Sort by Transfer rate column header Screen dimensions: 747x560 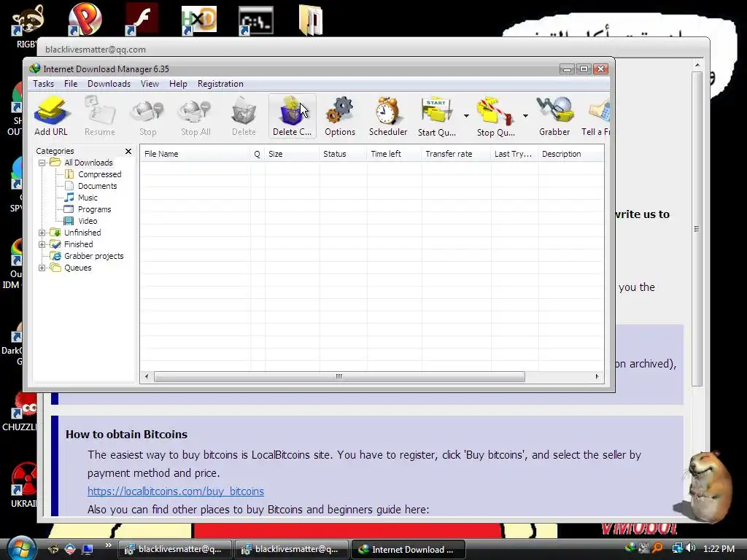tap(456, 154)
